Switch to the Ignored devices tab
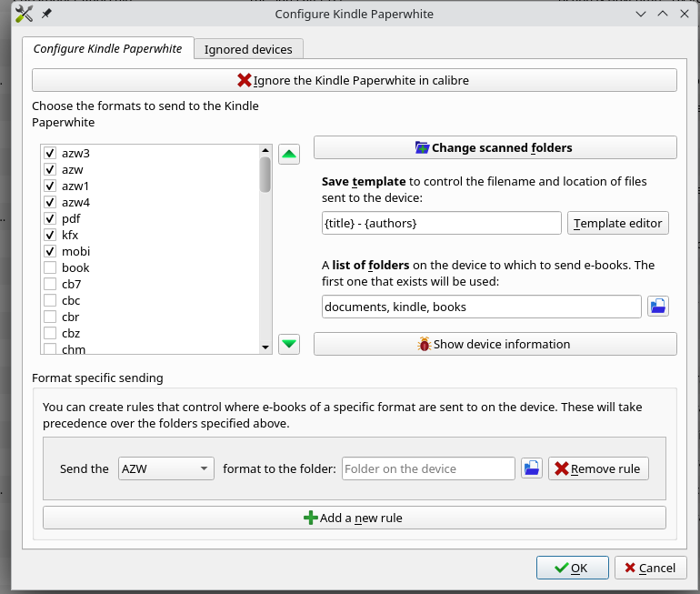Screen dimensions: 700x594 [x=248, y=49]
